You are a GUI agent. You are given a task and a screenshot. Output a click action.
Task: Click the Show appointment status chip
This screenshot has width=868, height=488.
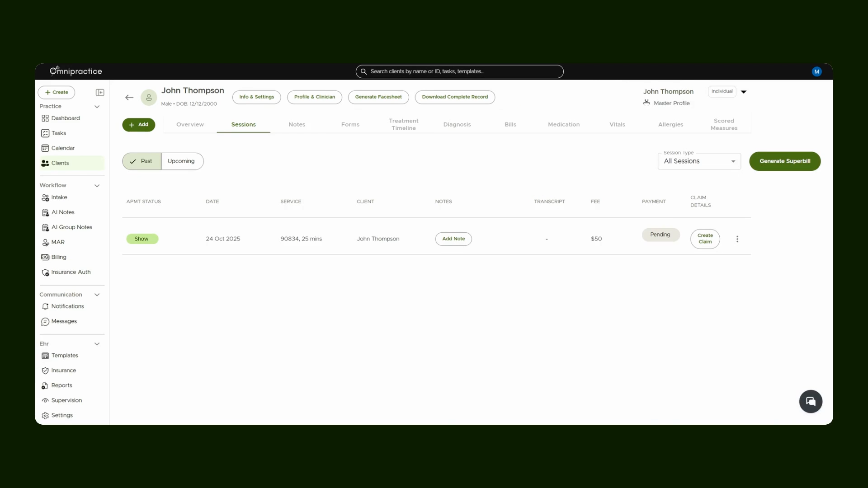(x=142, y=239)
